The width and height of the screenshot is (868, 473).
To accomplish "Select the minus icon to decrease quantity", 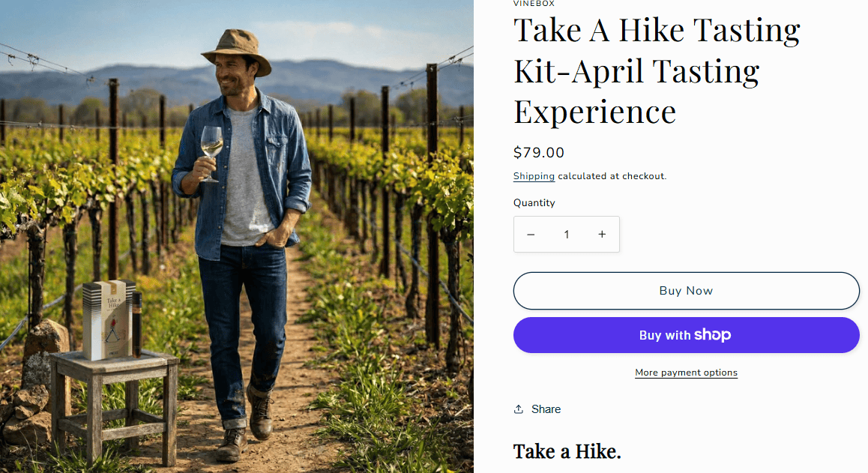I will pyautogui.click(x=531, y=234).
